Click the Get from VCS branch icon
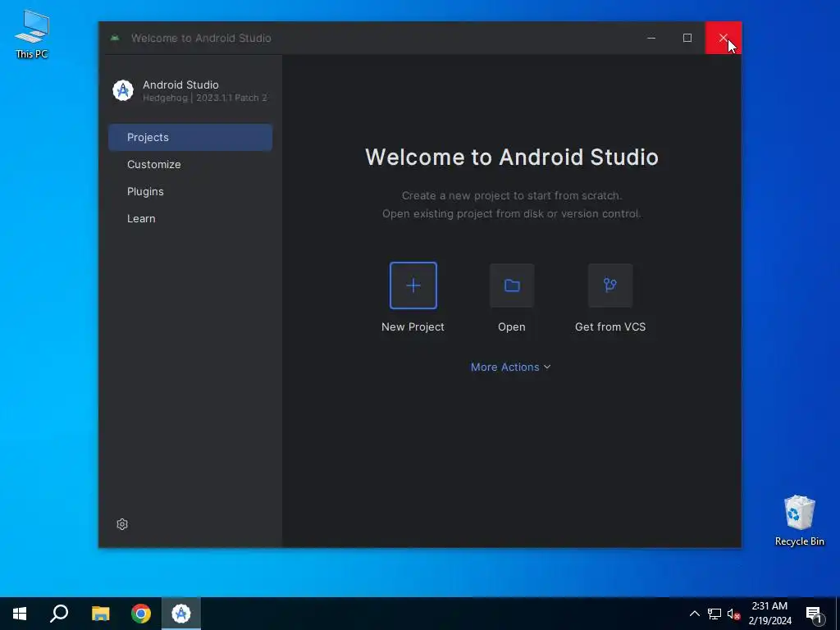 (610, 285)
